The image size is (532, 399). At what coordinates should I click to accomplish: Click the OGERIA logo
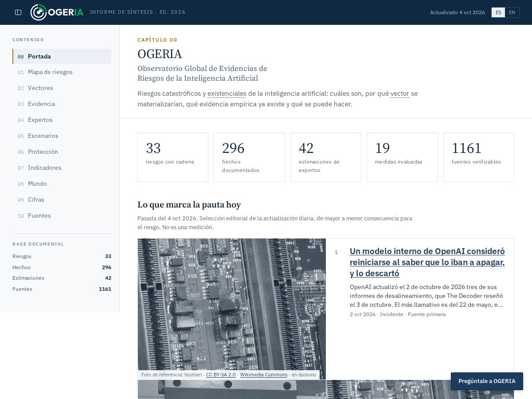pos(57,12)
